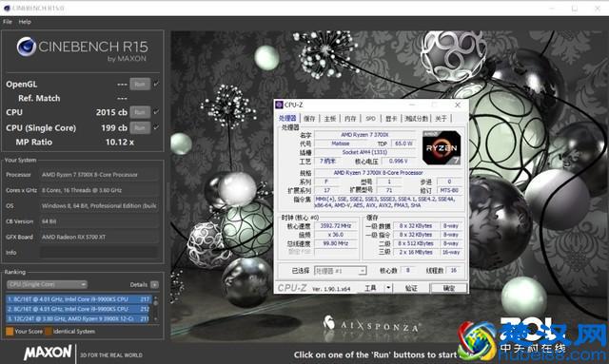This screenshot has height=364, width=609.
Task: Switch to the SPD tab in CPU-Z
Action: point(370,119)
